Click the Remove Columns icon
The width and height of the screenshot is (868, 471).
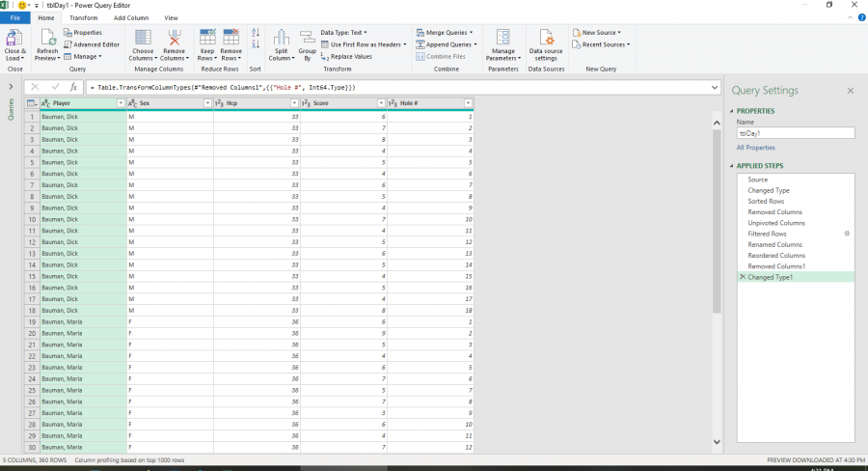175,38
